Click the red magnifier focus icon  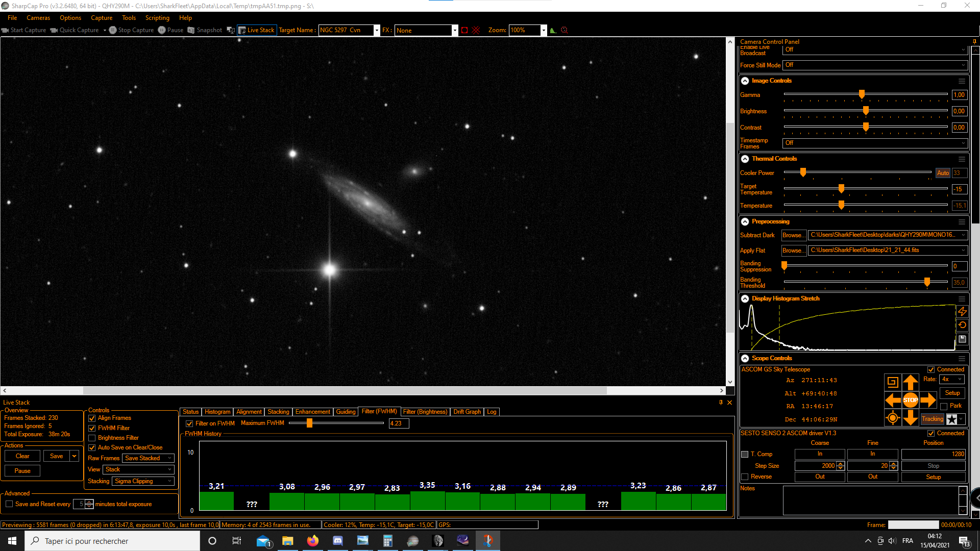point(564,30)
